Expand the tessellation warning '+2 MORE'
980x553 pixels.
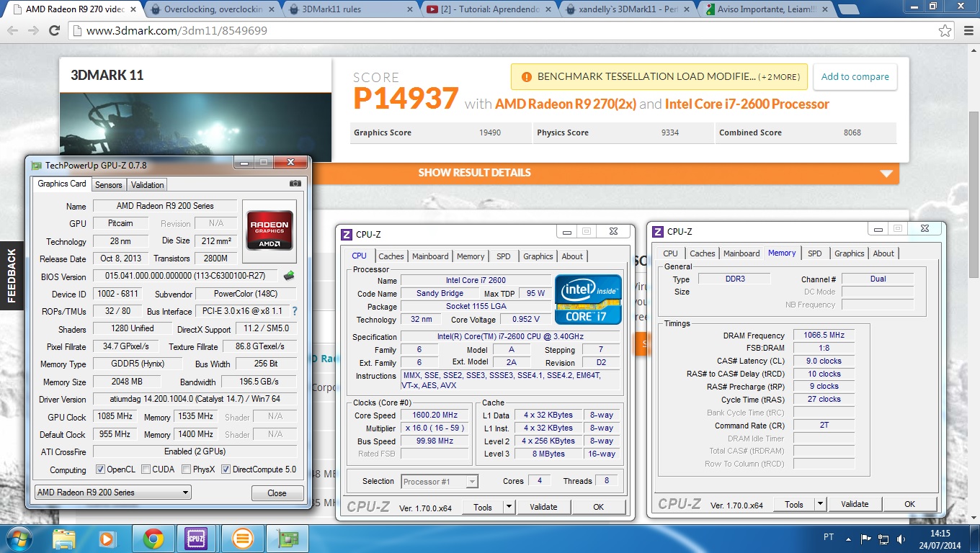coord(780,77)
